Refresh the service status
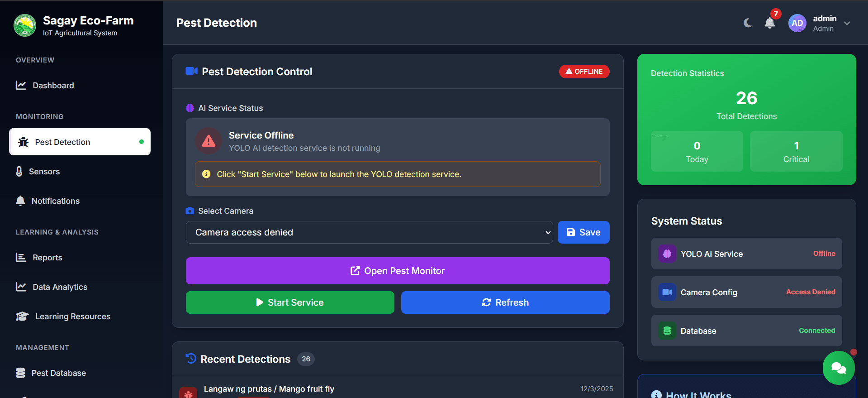This screenshot has width=868, height=398. tap(505, 302)
